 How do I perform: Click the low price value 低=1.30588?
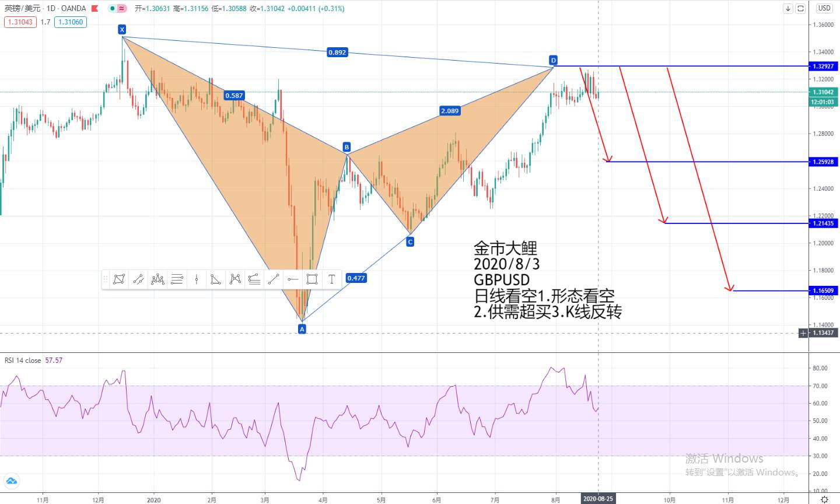tap(229, 9)
